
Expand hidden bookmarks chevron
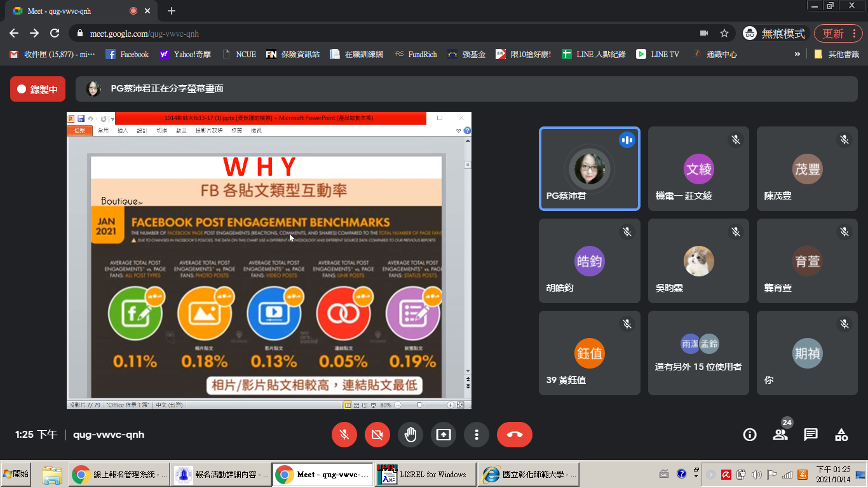coord(797,55)
